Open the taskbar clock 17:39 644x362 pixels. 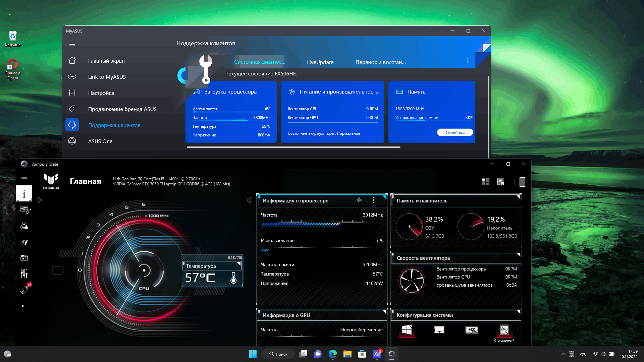coord(629,354)
